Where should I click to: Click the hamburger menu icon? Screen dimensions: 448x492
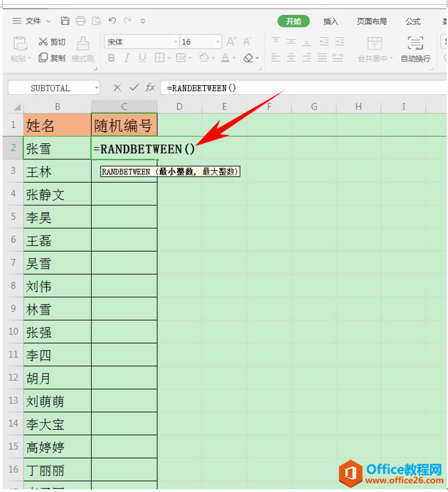[x=17, y=21]
